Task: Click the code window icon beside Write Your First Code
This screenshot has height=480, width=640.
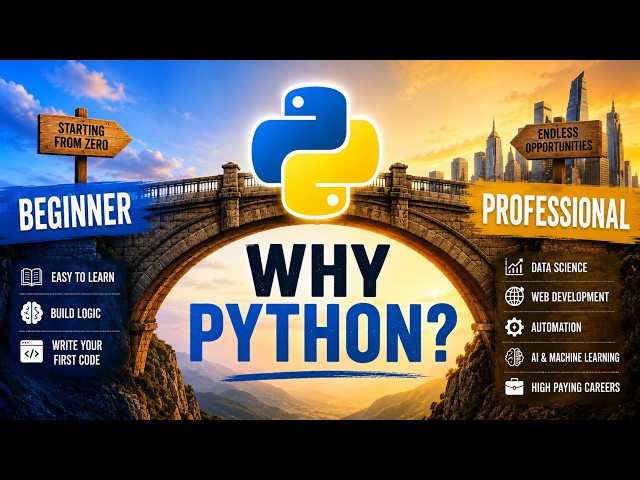Action: click(31, 352)
